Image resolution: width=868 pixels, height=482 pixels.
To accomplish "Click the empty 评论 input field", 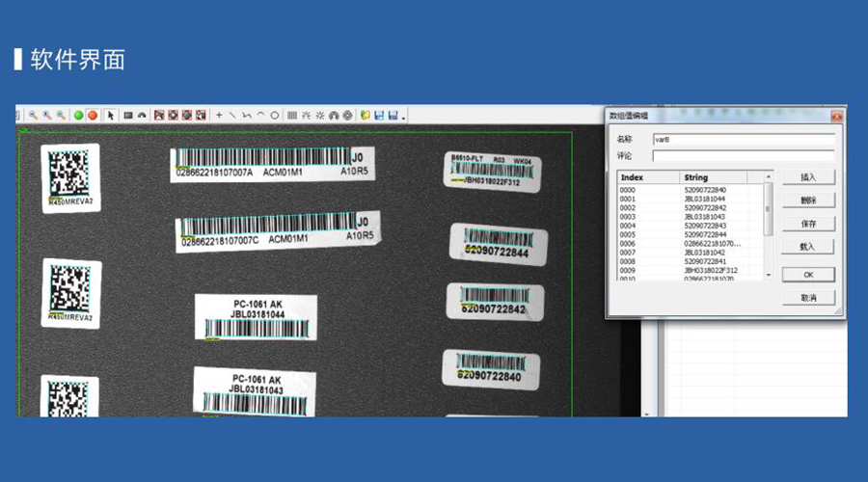I will pyautogui.click(x=744, y=156).
